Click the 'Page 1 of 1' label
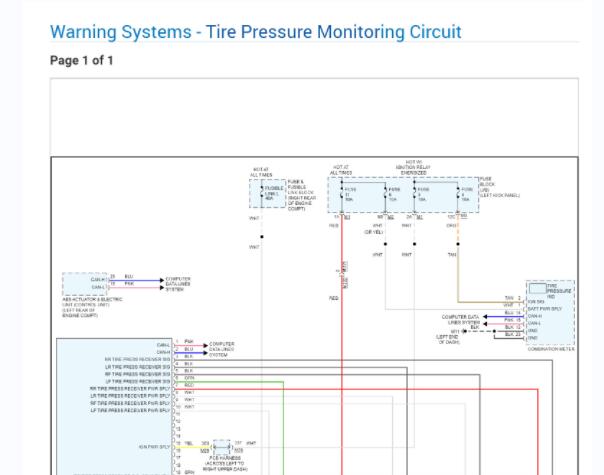 [81, 60]
